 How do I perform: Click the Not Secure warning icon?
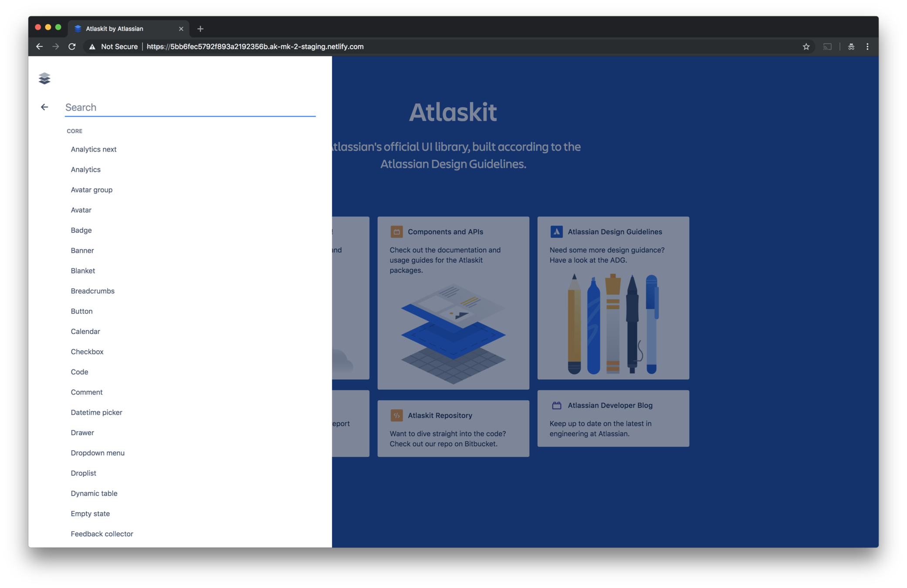pos(92,47)
